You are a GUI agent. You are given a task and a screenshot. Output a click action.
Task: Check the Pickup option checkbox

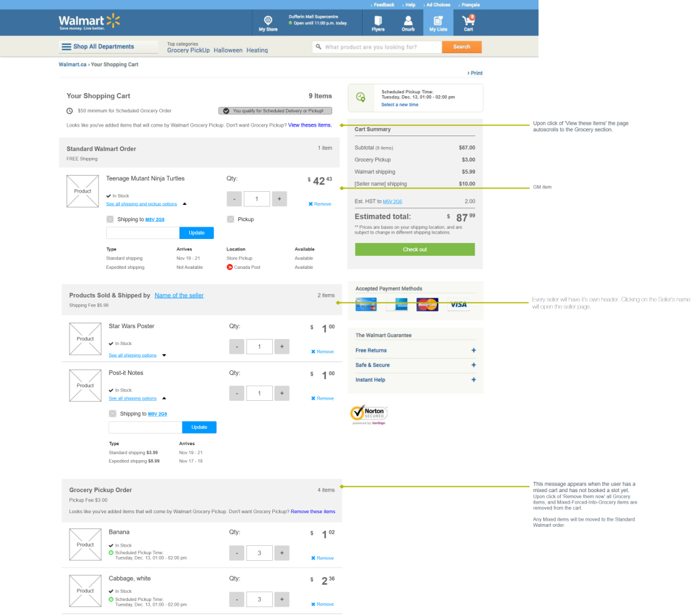click(230, 219)
